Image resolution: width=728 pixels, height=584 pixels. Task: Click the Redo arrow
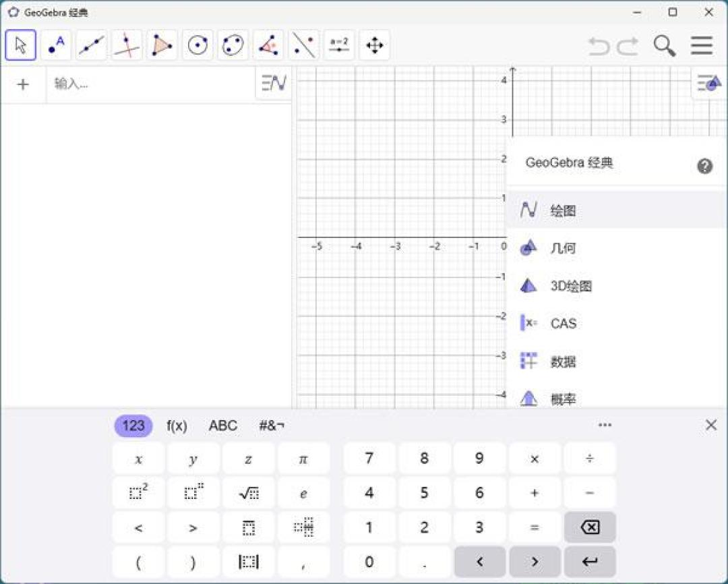628,46
